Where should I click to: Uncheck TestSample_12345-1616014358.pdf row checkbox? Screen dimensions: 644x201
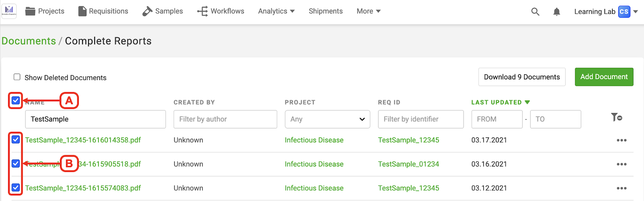(x=16, y=139)
